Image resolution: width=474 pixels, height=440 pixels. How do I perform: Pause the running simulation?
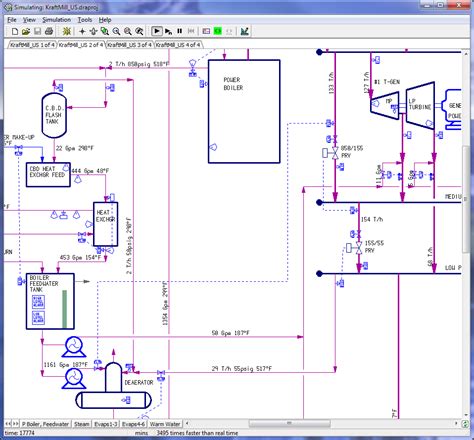[180, 31]
